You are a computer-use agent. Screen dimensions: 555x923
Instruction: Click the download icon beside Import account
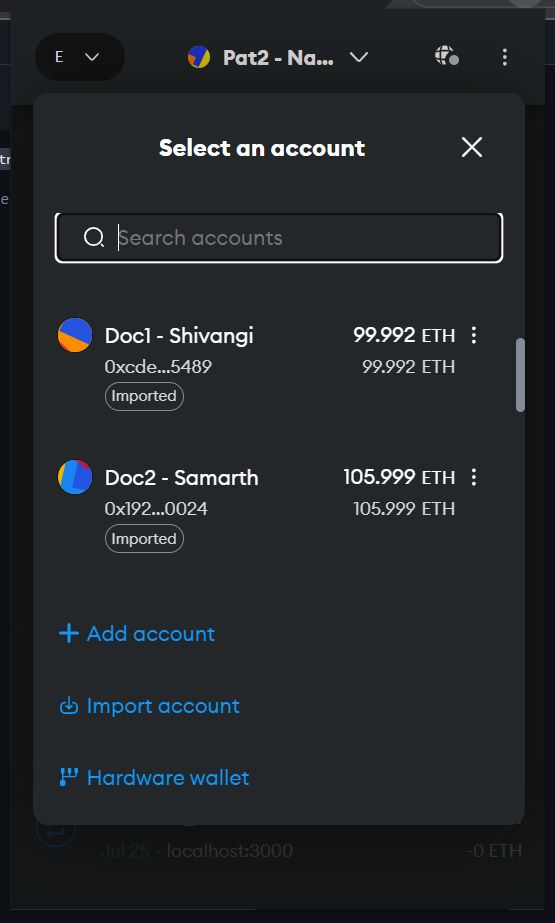click(69, 706)
